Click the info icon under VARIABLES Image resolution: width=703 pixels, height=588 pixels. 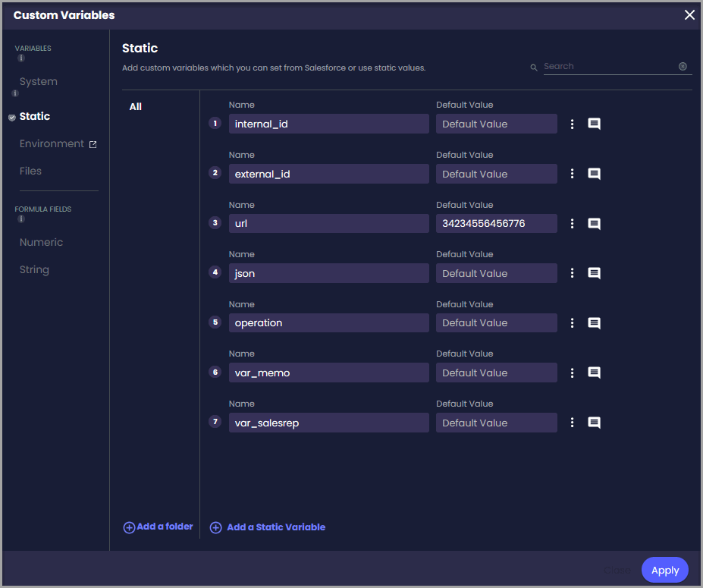point(21,58)
